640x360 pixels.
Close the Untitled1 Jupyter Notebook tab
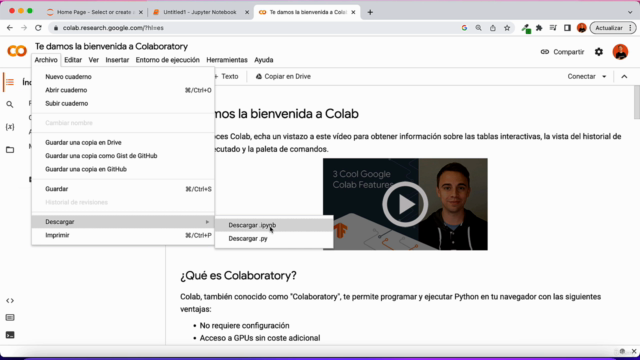(x=247, y=12)
